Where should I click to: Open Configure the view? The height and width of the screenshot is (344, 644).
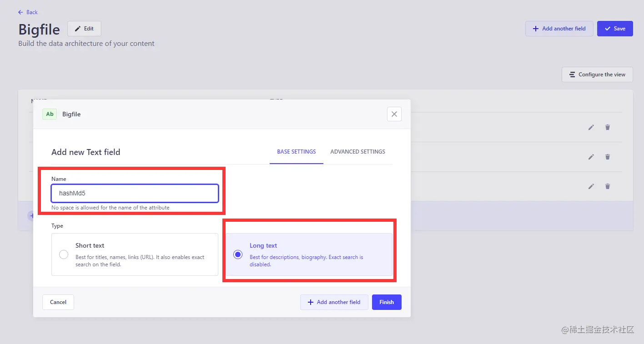click(x=597, y=75)
